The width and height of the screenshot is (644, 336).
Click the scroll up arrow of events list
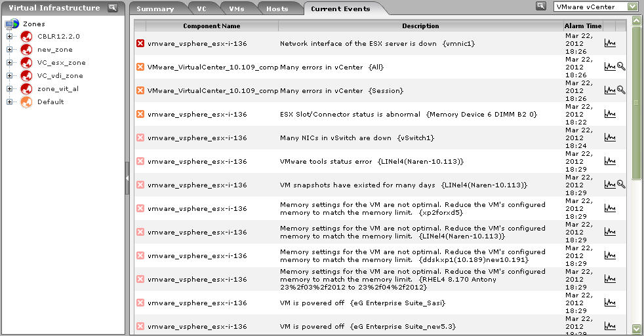636,20
